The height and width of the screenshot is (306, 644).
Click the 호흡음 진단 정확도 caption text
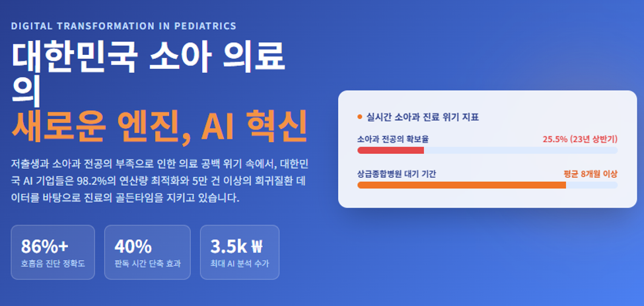coord(53,264)
